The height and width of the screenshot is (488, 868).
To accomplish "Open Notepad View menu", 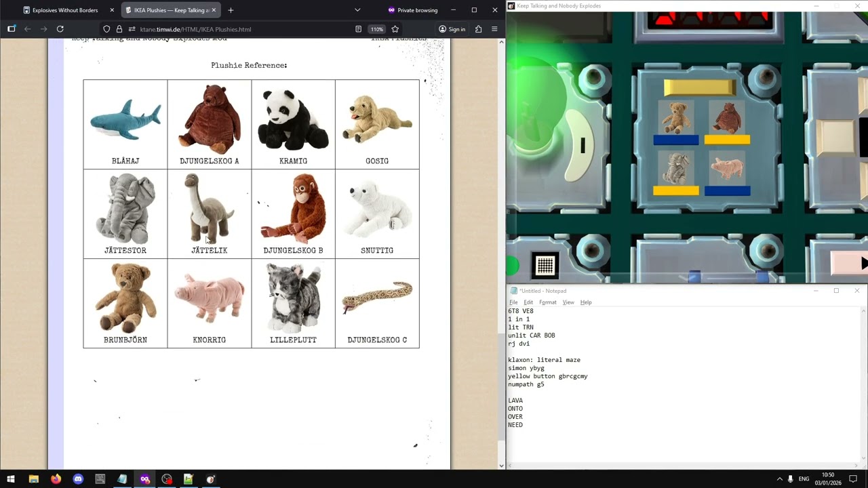I will 568,302.
